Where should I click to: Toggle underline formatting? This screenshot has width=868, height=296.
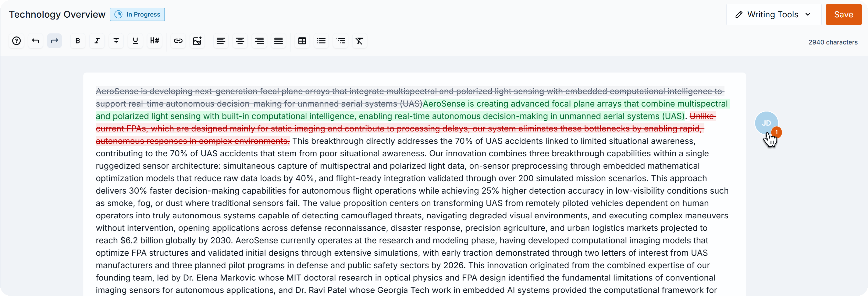click(135, 41)
